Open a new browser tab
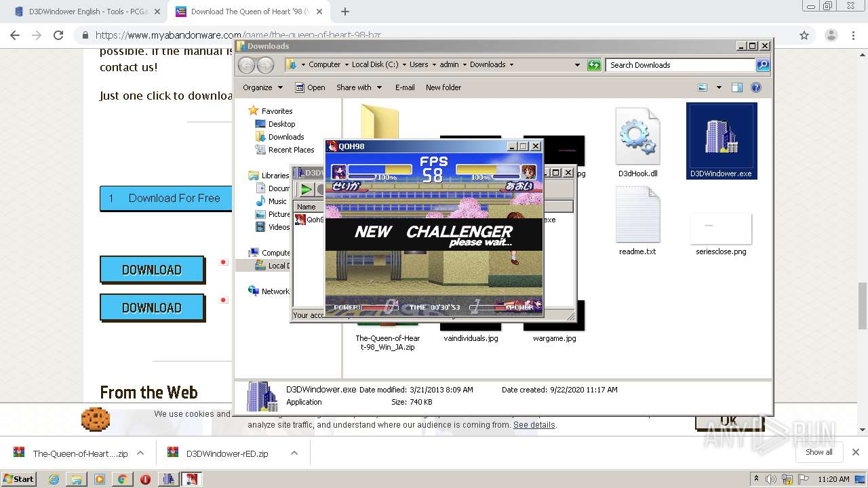The height and width of the screenshot is (488, 868). pyautogui.click(x=345, y=12)
